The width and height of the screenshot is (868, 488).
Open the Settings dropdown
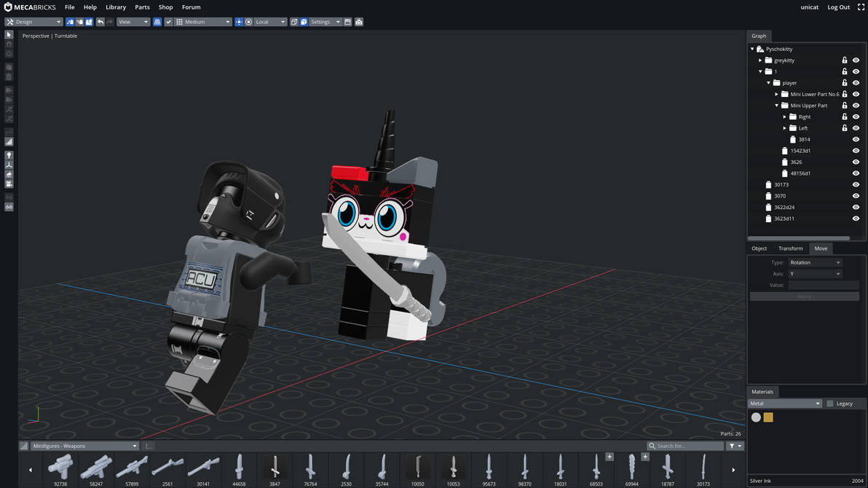tap(325, 22)
